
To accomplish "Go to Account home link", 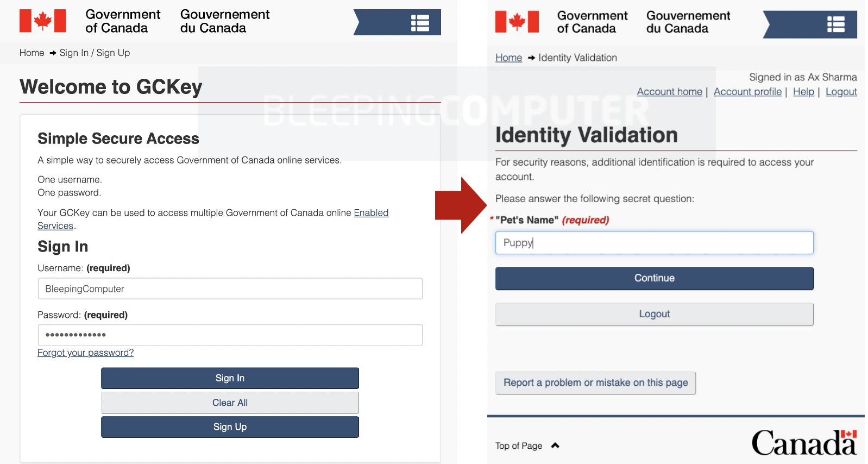I will [x=670, y=92].
